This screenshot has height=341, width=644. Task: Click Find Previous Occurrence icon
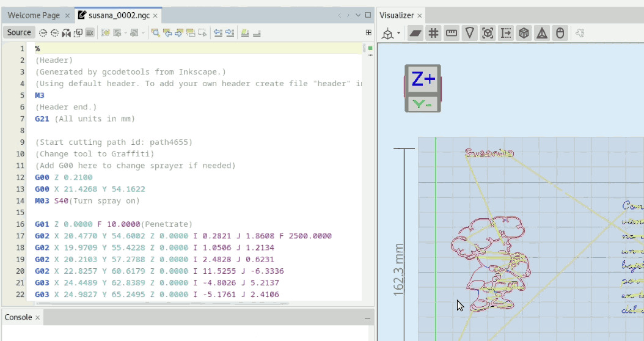coord(167,33)
